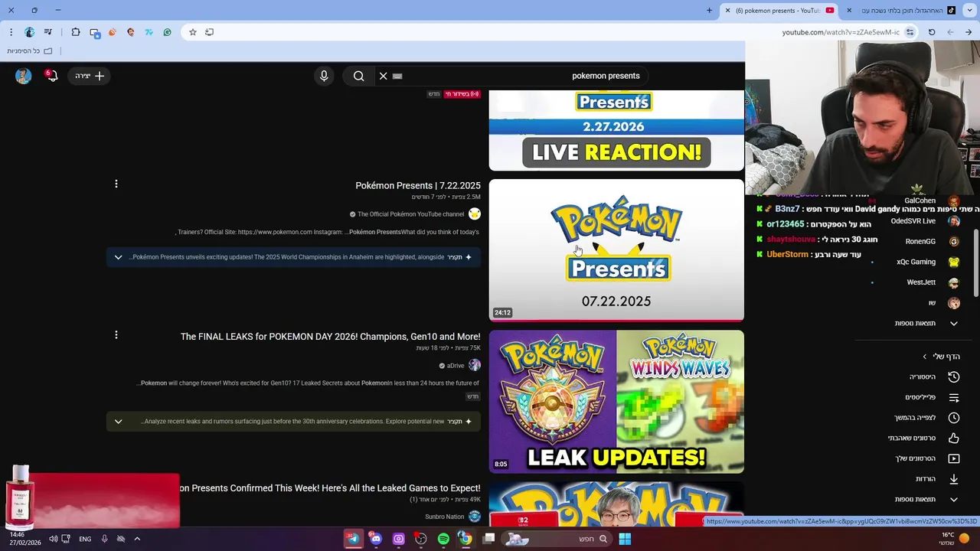Visit the aDrive channel link
The height and width of the screenshot is (551, 980).
pyautogui.click(x=456, y=366)
